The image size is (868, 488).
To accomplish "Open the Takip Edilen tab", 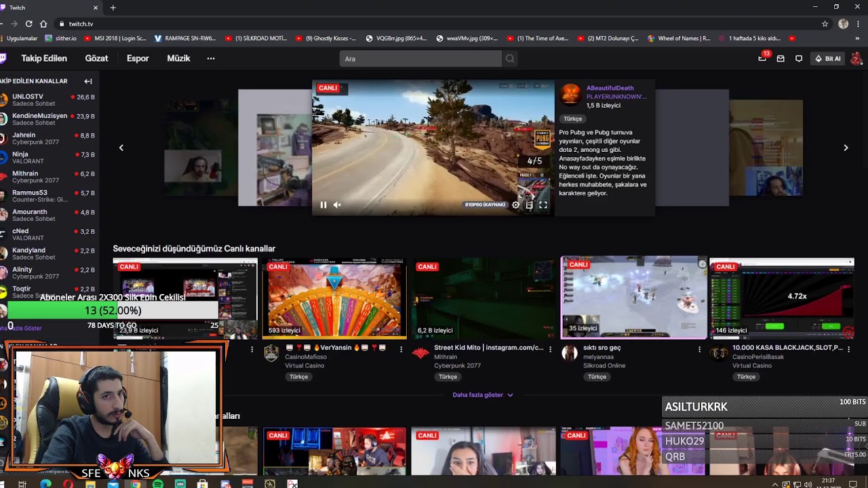I will click(x=44, y=58).
